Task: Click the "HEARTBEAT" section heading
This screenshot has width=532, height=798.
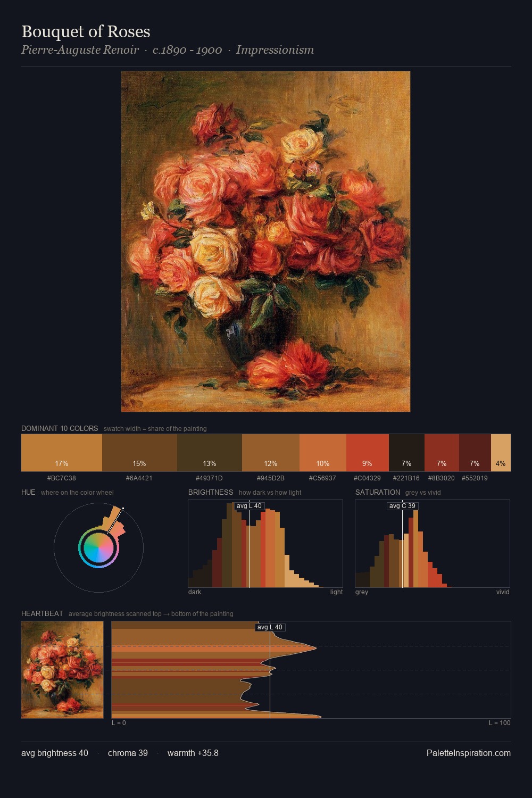Action: click(x=42, y=613)
